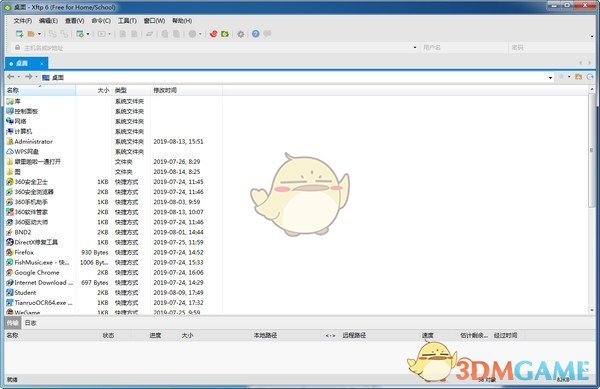Expand the Open session folder dropdown arrow
The image size is (600, 389).
click(39, 34)
